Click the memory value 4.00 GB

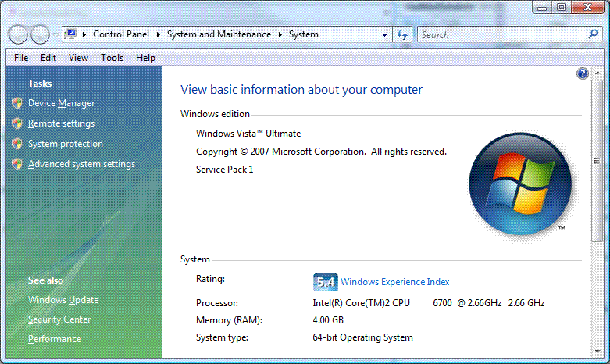328,320
